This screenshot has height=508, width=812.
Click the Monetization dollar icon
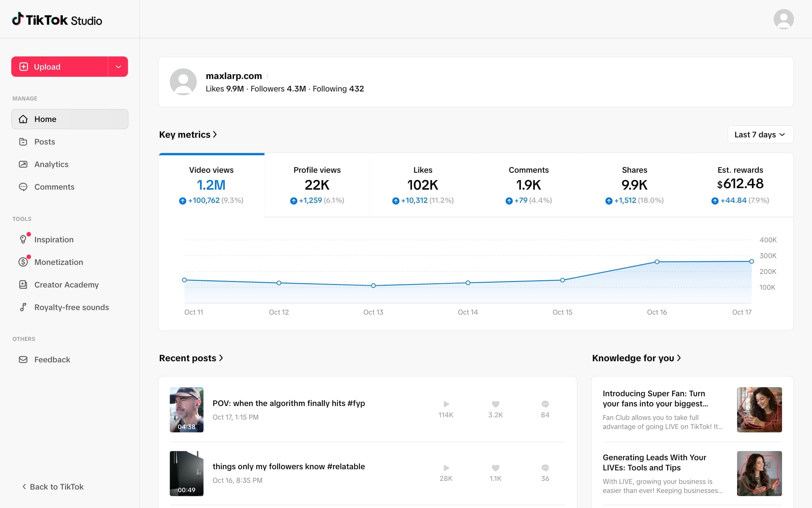[23, 262]
